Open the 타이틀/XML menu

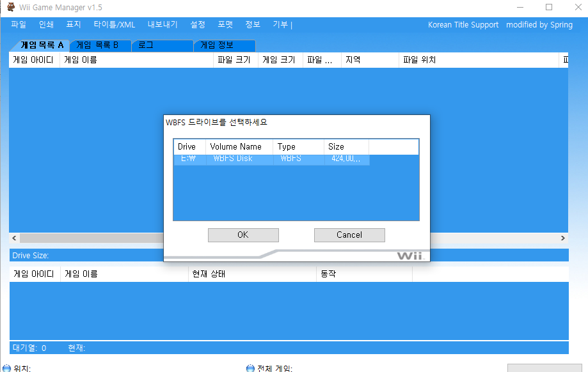coord(115,25)
